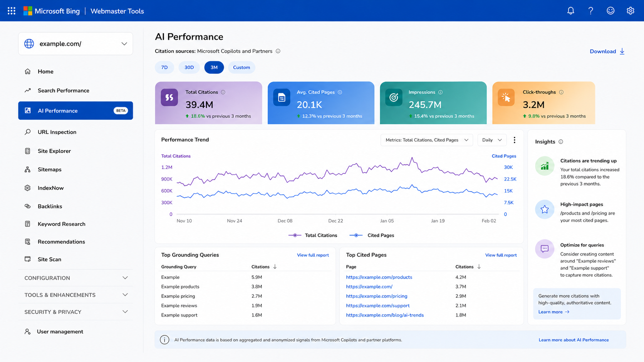Click the Avg. Cited Pages info icon
Screen dimensions: 644x362
tap(340, 92)
